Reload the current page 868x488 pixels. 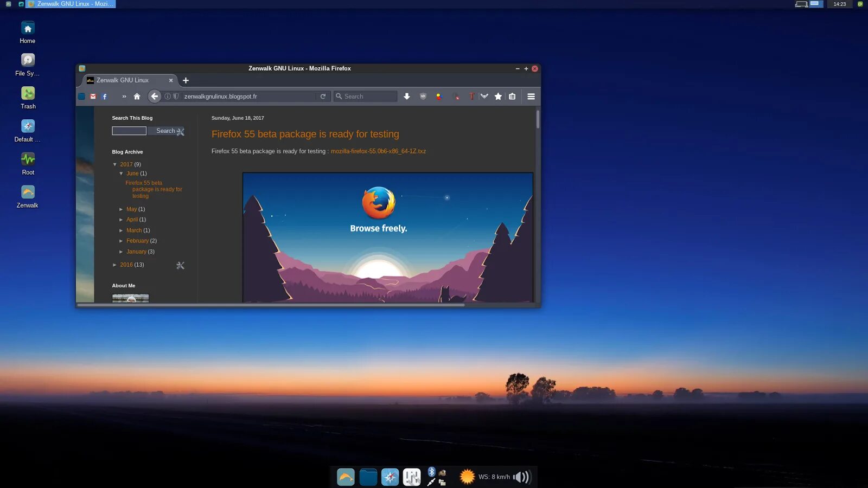tap(323, 97)
